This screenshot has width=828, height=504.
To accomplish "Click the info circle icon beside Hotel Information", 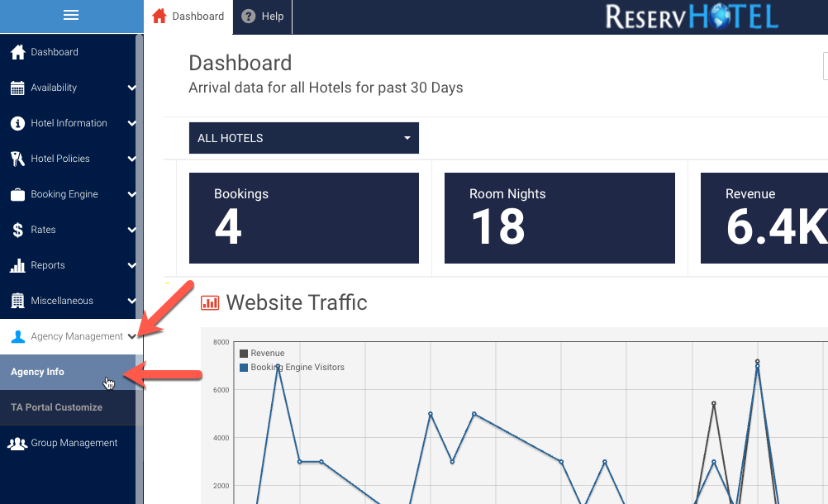I will click(17, 123).
